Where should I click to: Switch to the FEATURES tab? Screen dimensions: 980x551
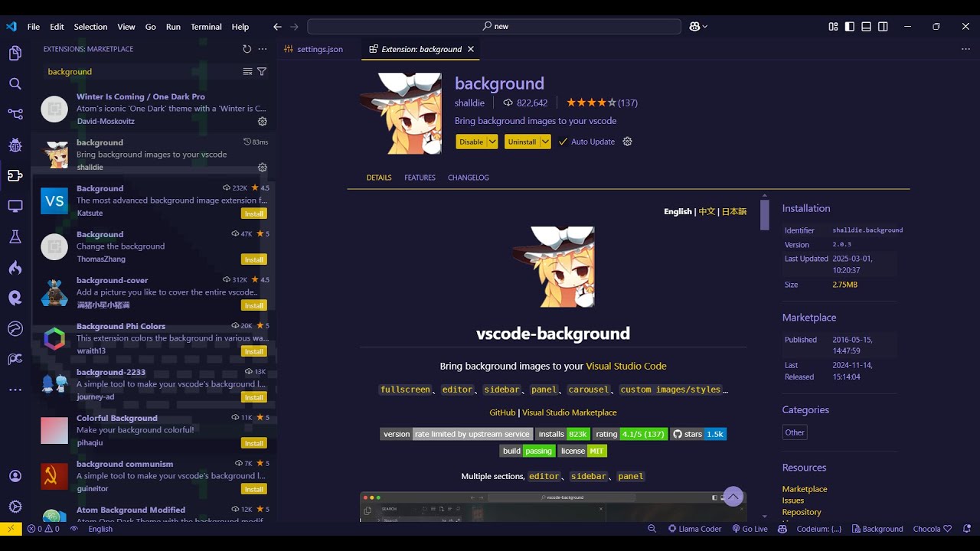[x=420, y=178]
